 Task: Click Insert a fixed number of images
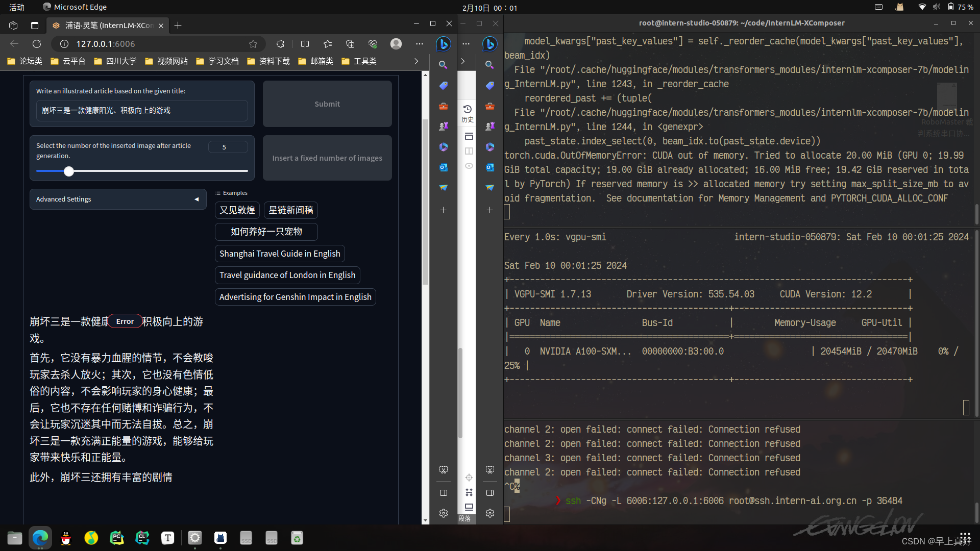point(327,158)
